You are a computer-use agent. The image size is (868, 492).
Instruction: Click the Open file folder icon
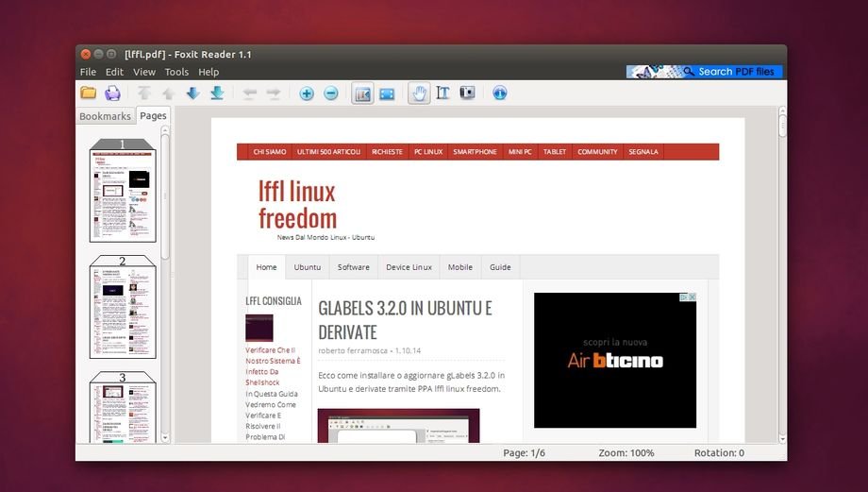tap(89, 93)
